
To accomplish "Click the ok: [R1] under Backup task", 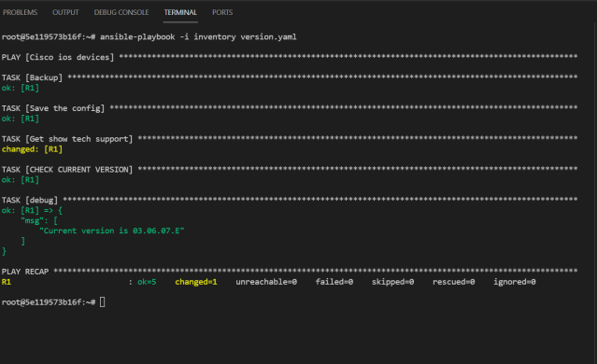I will (21, 88).
